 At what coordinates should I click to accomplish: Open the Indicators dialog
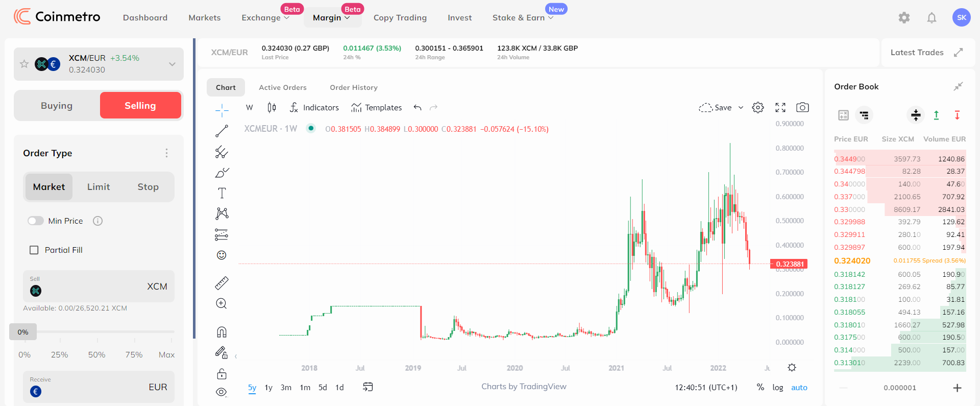tap(314, 107)
